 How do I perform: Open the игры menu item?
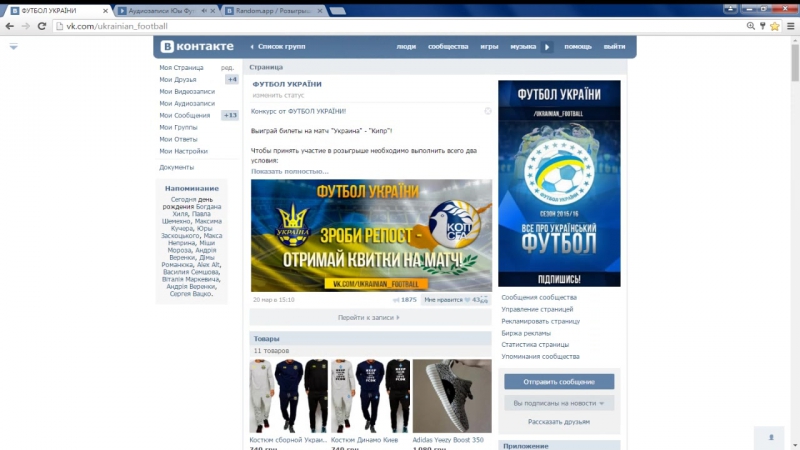pos(489,46)
